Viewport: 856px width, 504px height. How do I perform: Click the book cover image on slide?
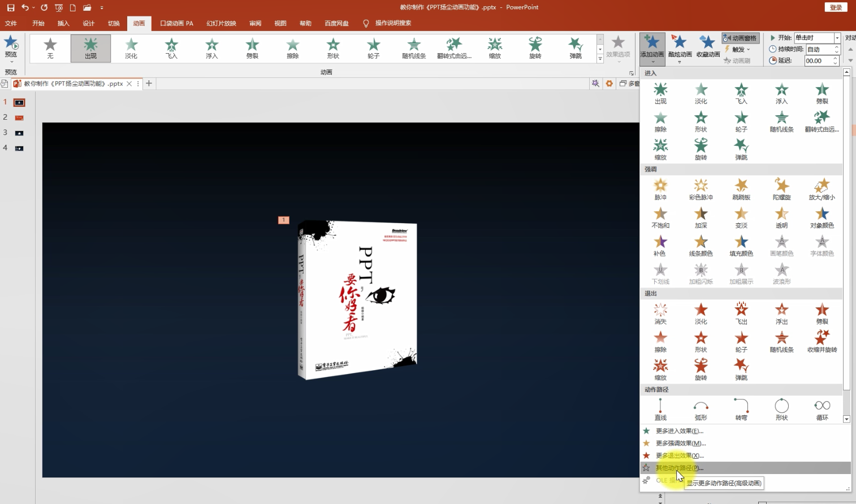[357, 299]
